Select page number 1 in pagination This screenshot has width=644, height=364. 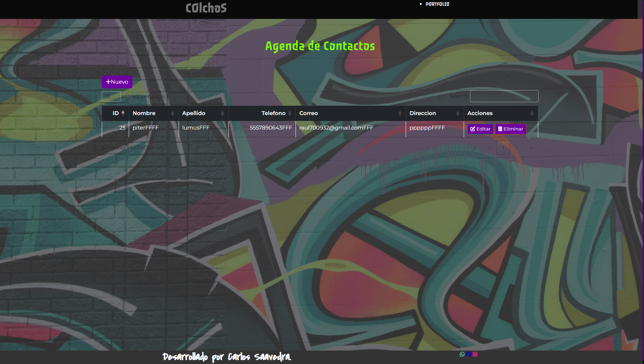coord(503,148)
